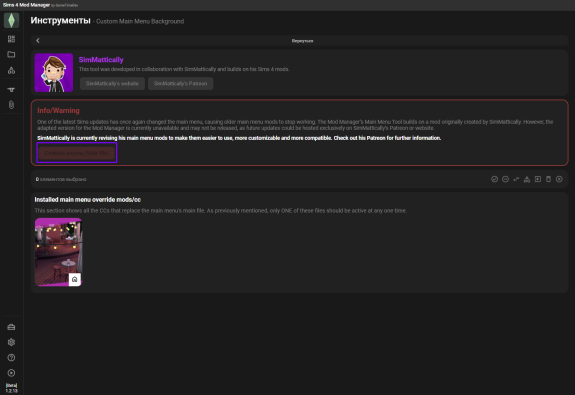
Task: Open the help question mark icon
Action: (x=11, y=358)
